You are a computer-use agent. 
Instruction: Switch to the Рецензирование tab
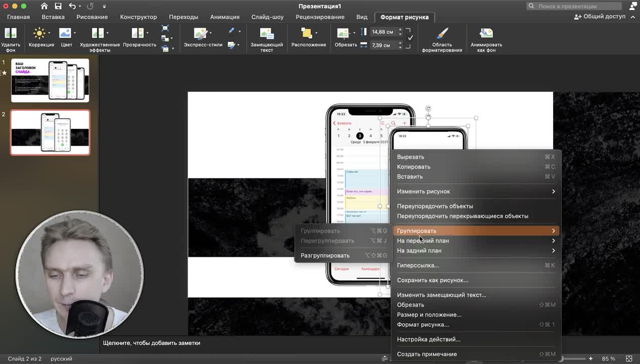pos(320,17)
